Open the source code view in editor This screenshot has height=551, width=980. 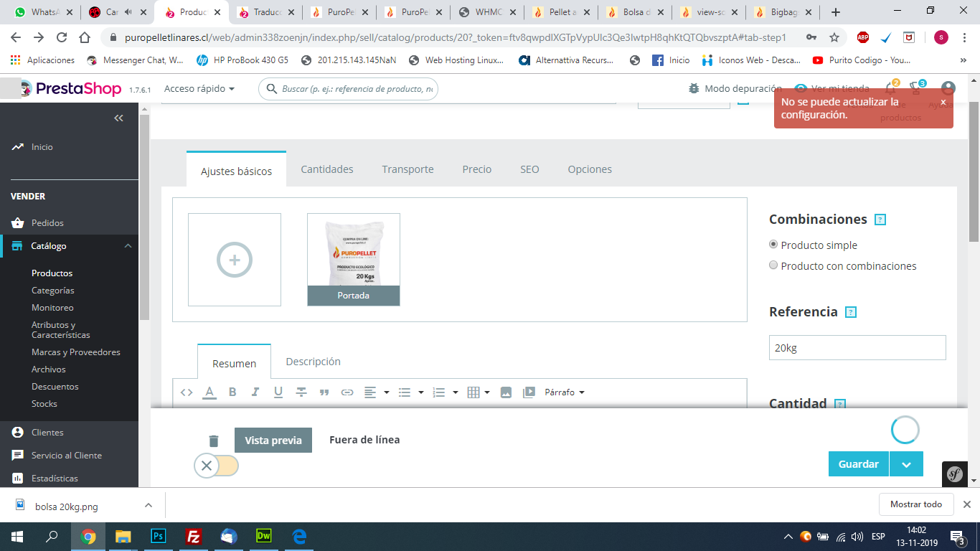(187, 392)
